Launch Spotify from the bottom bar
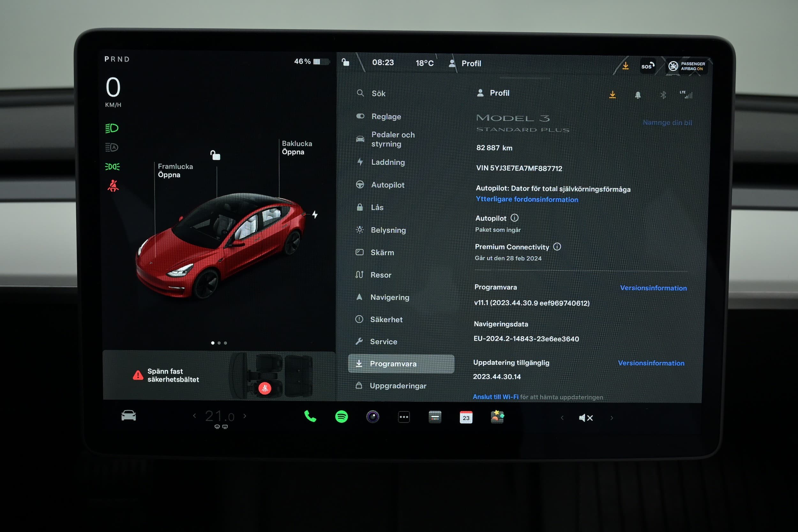The height and width of the screenshot is (532, 798). click(x=341, y=417)
